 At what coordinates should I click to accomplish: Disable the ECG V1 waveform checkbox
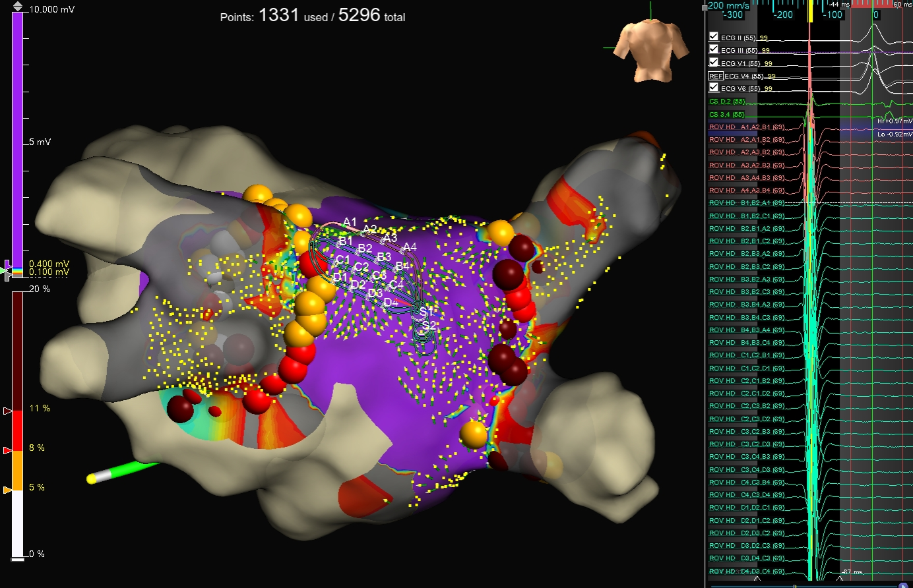(x=714, y=62)
